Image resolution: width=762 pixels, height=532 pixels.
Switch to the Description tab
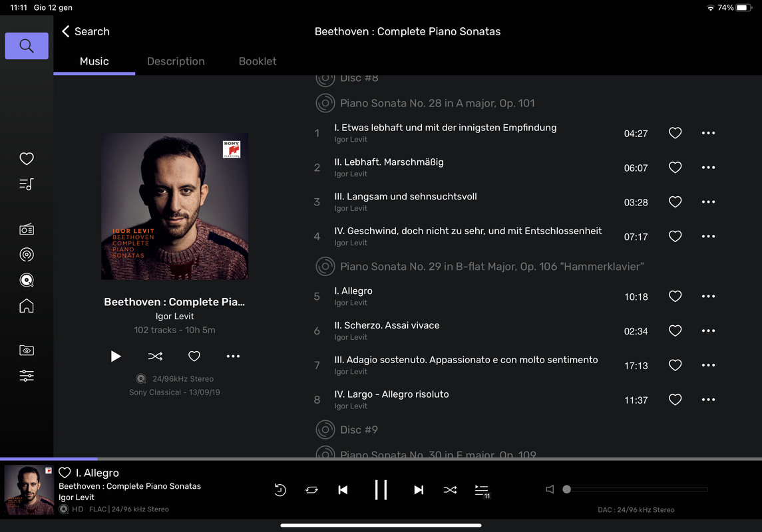click(176, 62)
